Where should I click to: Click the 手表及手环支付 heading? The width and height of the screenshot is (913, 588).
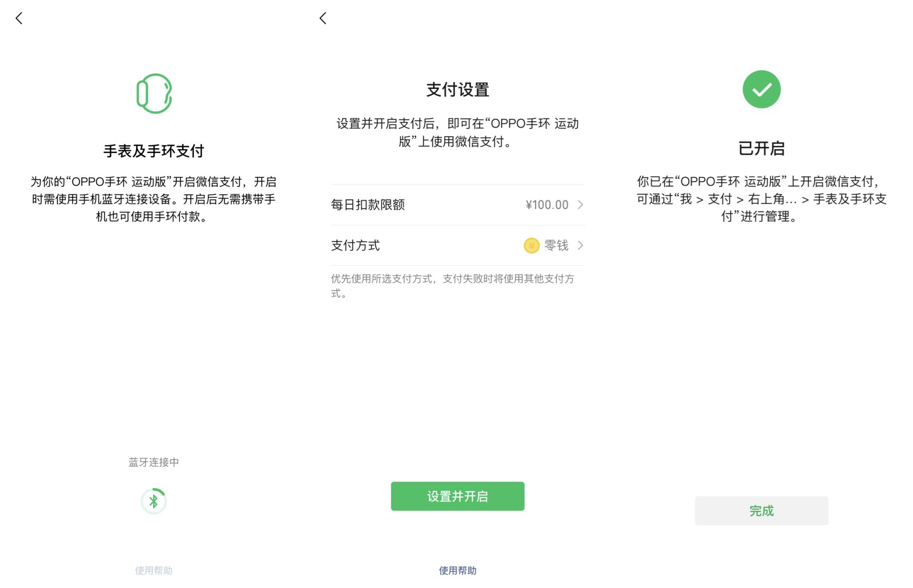point(153,150)
